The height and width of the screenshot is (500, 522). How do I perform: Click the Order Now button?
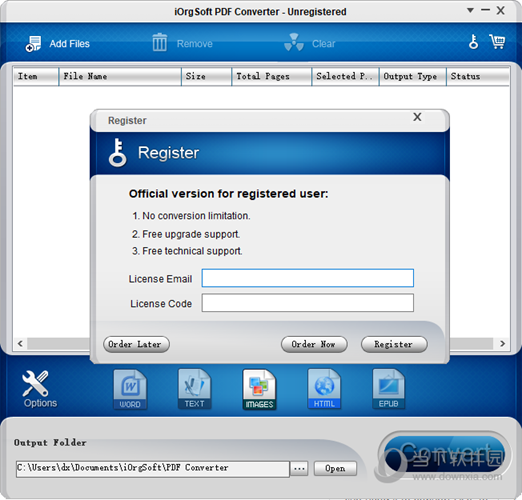(x=314, y=344)
